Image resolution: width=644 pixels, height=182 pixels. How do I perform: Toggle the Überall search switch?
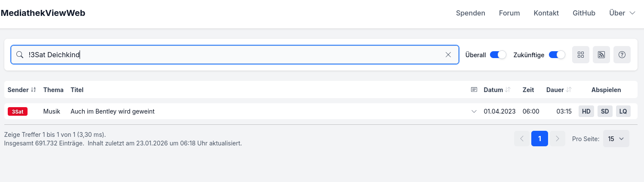(498, 55)
